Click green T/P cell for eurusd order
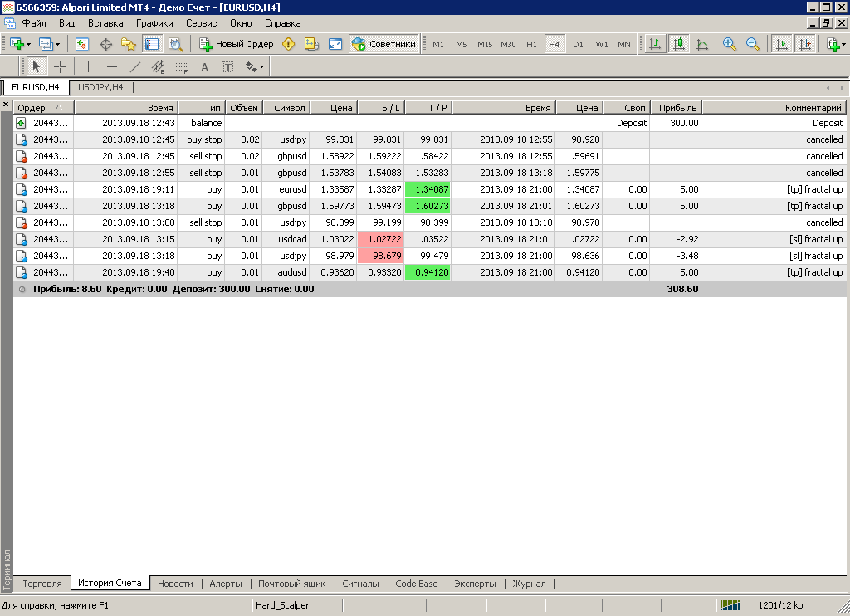The image size is (850, 616). (x=427, y=189)
